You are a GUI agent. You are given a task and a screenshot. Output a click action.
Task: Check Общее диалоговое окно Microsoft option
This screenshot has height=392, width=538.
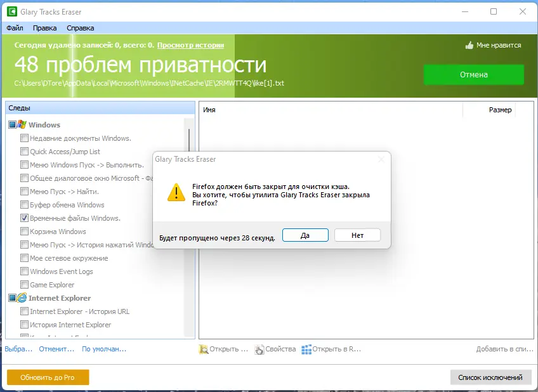pos(24,178)
